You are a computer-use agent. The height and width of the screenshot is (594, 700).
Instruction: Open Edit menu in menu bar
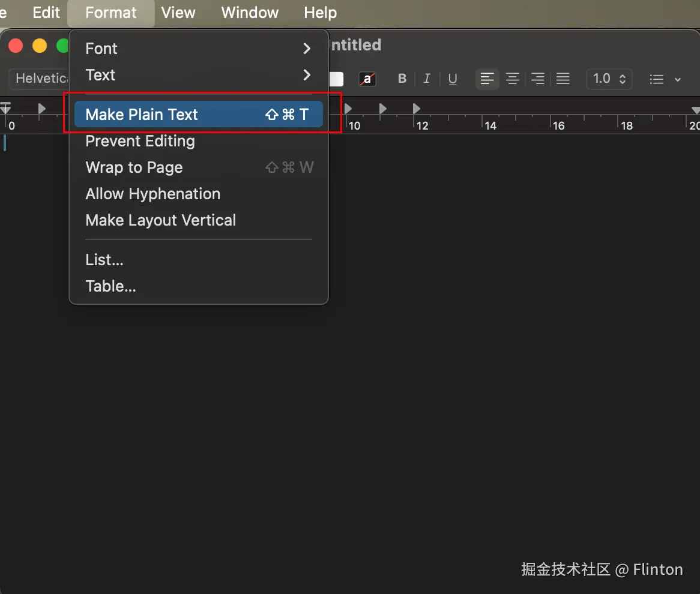46,13
